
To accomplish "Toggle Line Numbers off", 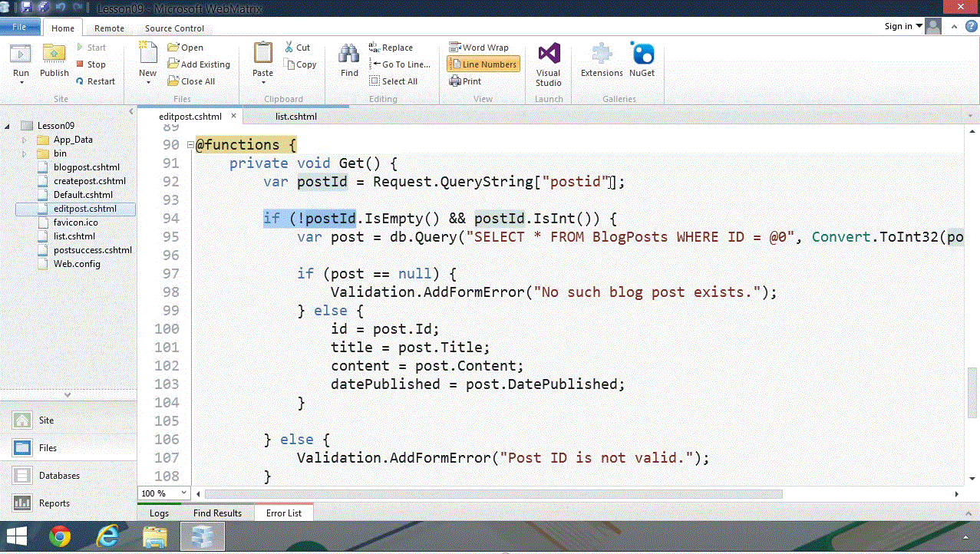I will tap(483, 64).
